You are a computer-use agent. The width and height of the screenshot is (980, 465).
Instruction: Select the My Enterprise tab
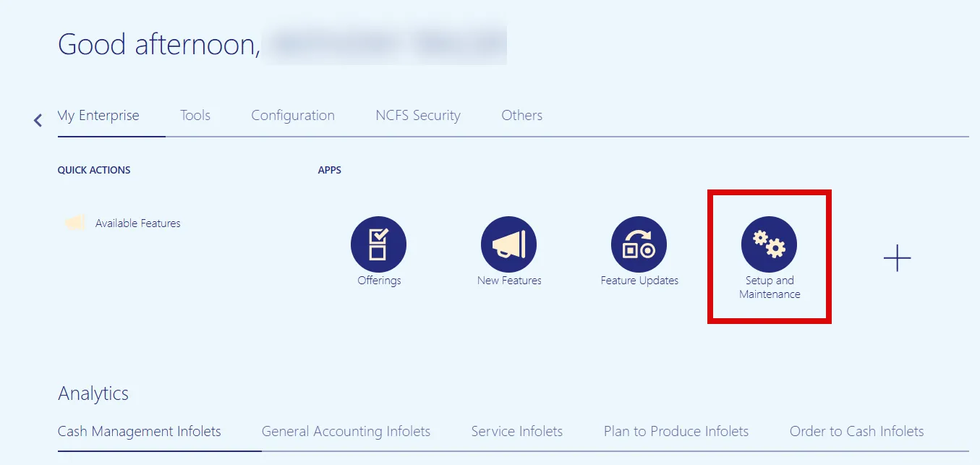(x=98, y=116)
